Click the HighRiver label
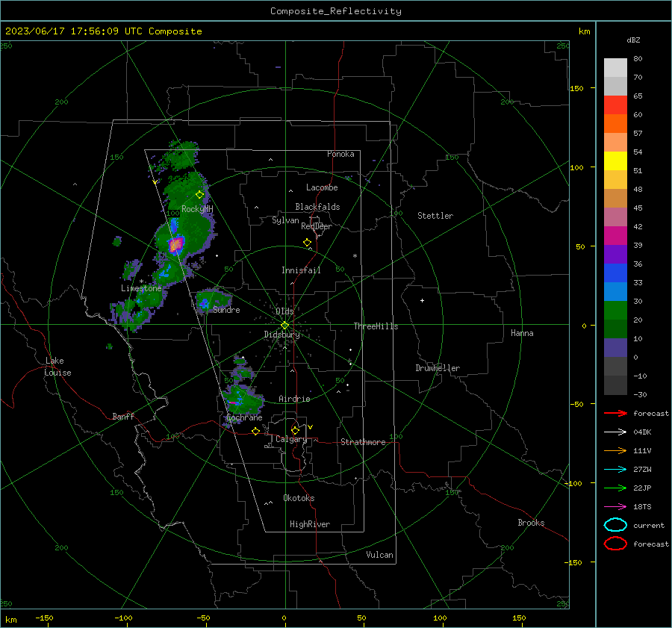Screen dimensions: 672x628 point(310,524)
